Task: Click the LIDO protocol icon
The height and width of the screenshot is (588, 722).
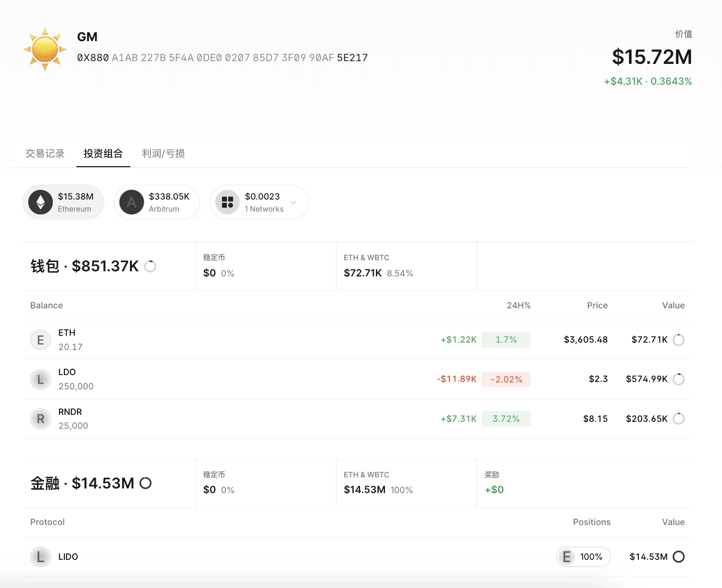Action: pyautogui.click(x=41, y=557)
